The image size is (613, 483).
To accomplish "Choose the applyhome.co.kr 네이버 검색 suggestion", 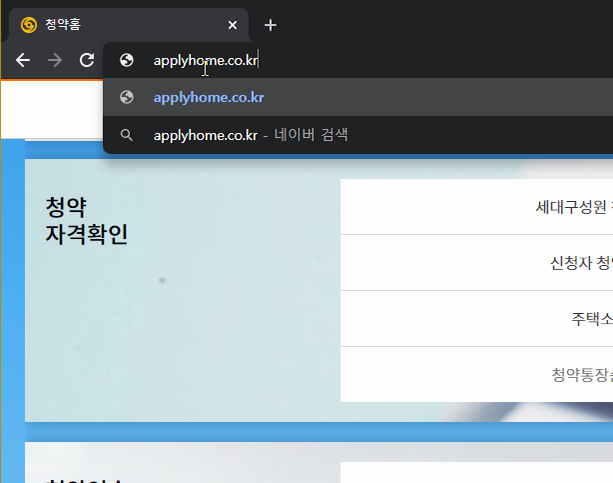I will 358,135.
